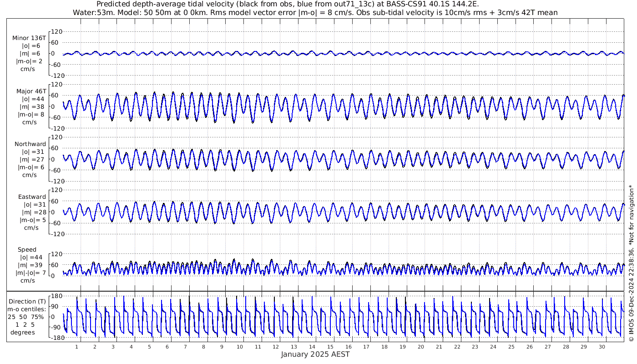Viewport: 637px width, 364px height.
Task: Click the subtitle line starting with Water:53m
Action: point(315,12)
